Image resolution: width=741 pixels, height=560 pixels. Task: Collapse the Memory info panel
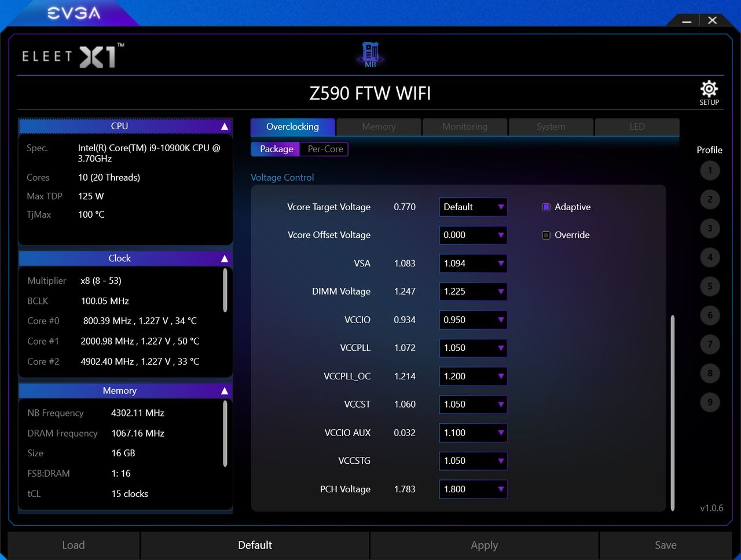click(x=225, y=391)
